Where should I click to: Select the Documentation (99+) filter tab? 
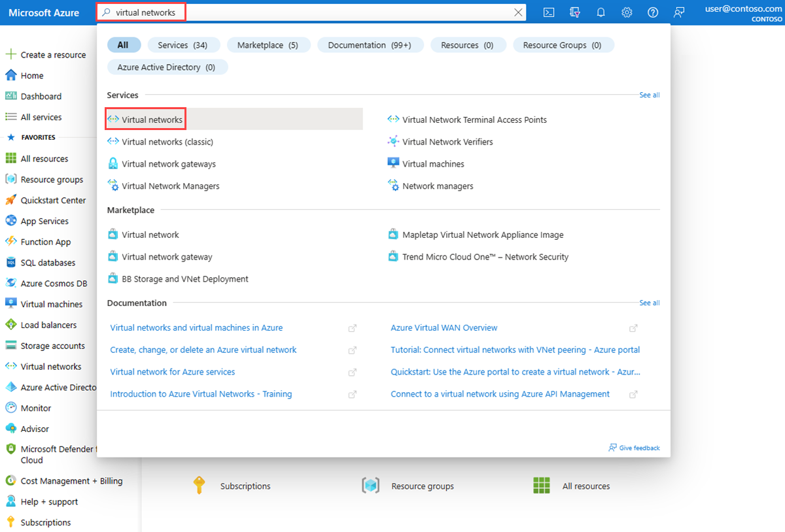tap(370, 45)
